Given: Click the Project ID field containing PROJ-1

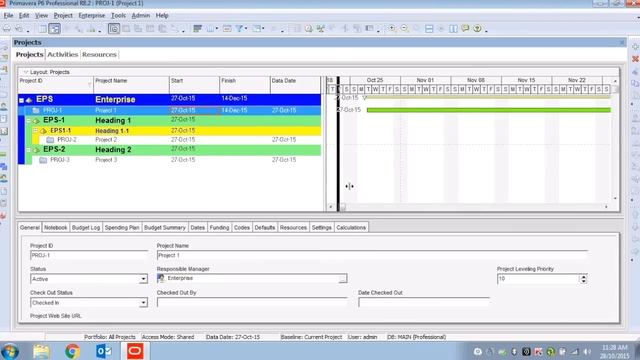Looking at the screenshot, I should click(89, 255).
